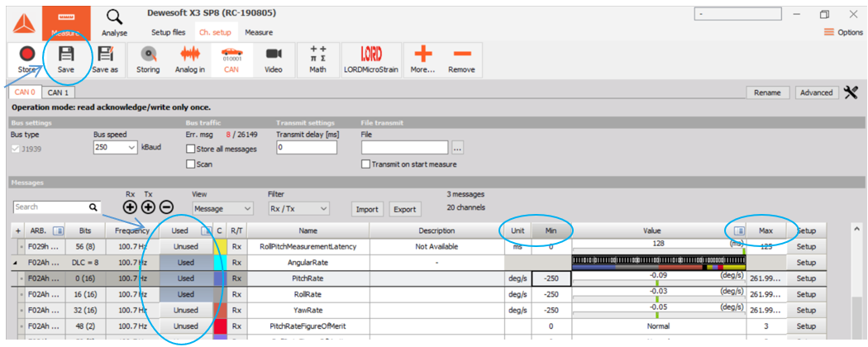
Task: Toggle Unused for PitchRateFigureOfMerit row
Action: coord(186,326)
